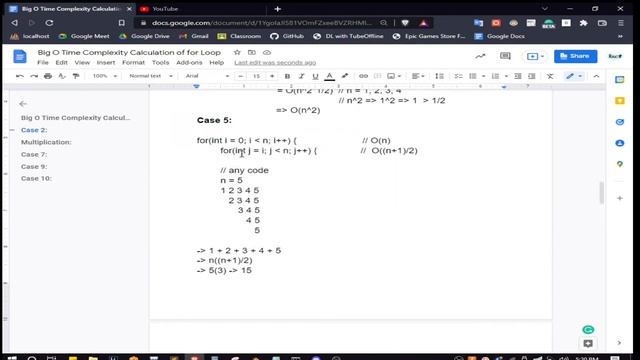Viewport: 640px width, 360px height.
Task: Undo the last edit
Action: 20,76
